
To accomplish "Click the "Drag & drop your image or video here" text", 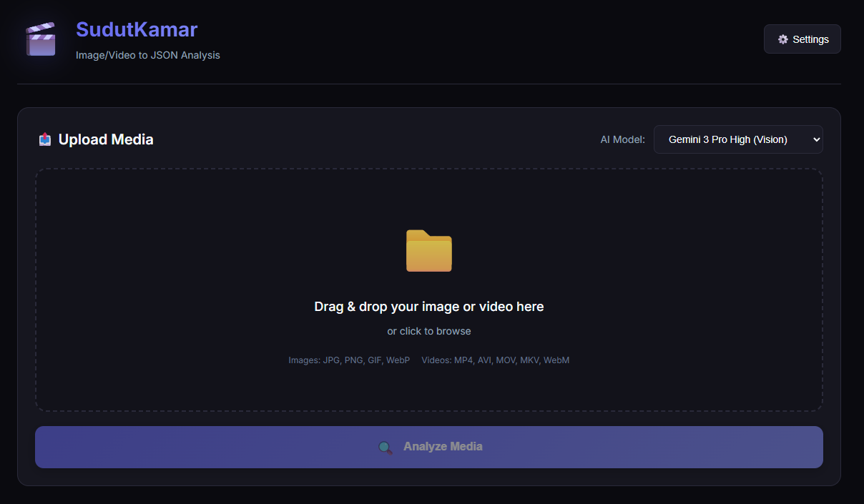I will (x=429, y=307).
